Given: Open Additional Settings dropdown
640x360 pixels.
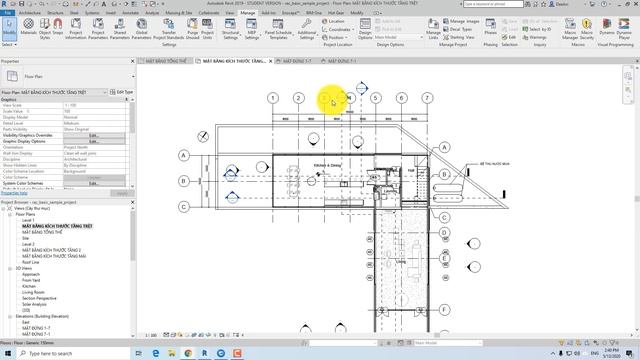Looking at the screenshot, I should pos(307,28).
